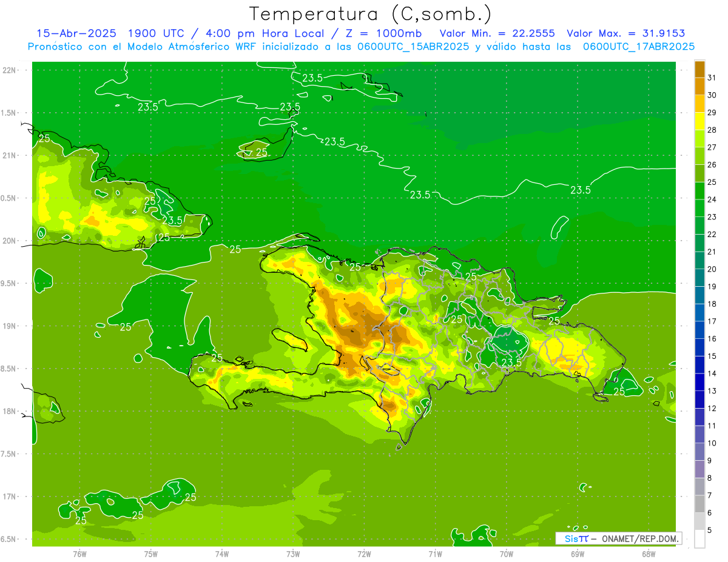Image resolution: width=728 pixels, height=562 pixels.
Task: Click the 22N latitude label
Action: tap(8, 70)
